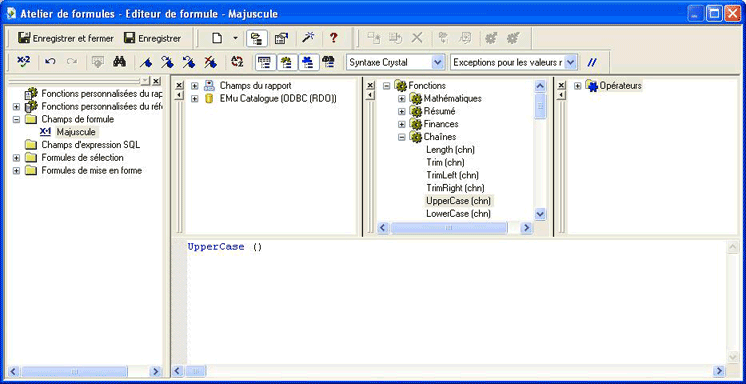746x384 pixels.
Task: Click the greyed-out redo arrow
Action: (72, 62)
